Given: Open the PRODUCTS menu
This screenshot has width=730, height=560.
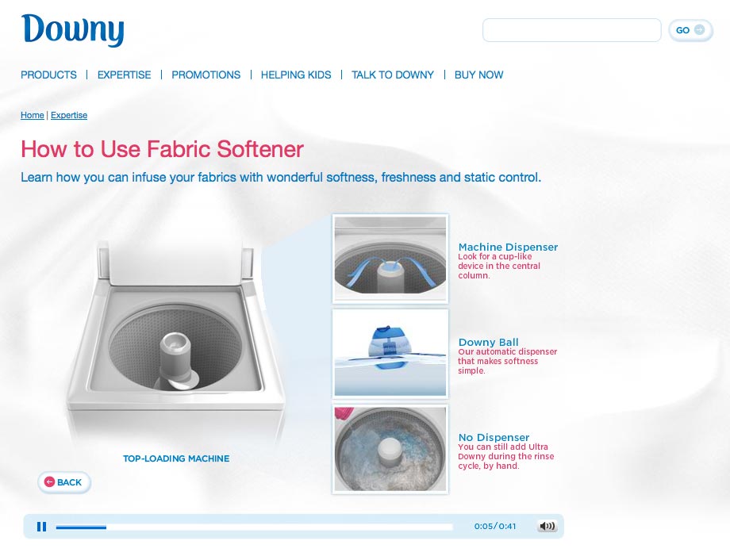Looking at the screenshot, I should click(48, 75).
